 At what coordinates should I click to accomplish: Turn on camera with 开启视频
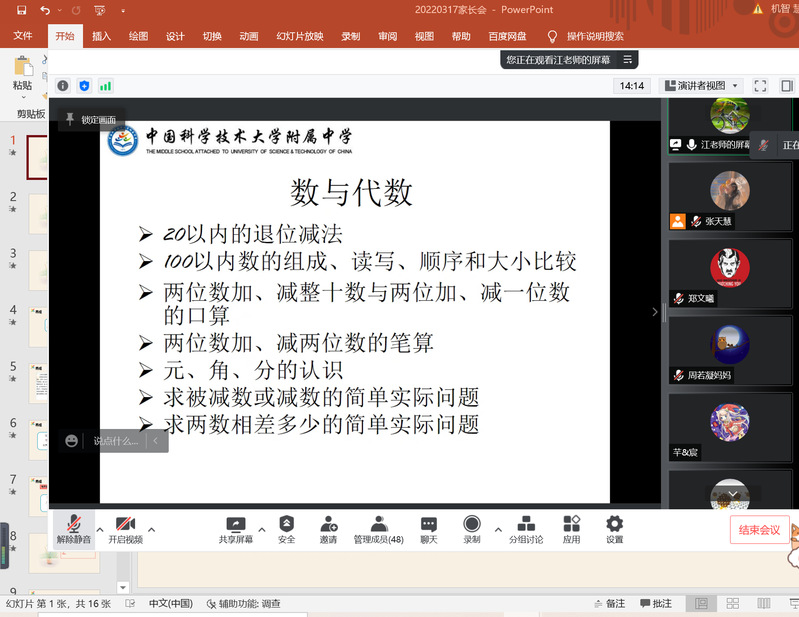point(126,529)
